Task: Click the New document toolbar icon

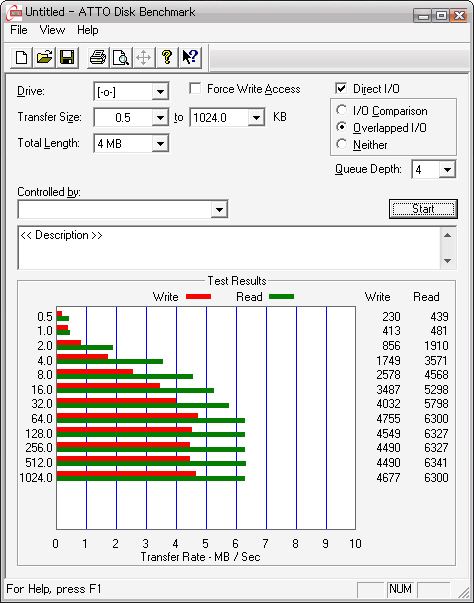Action: tap(21, 58)
